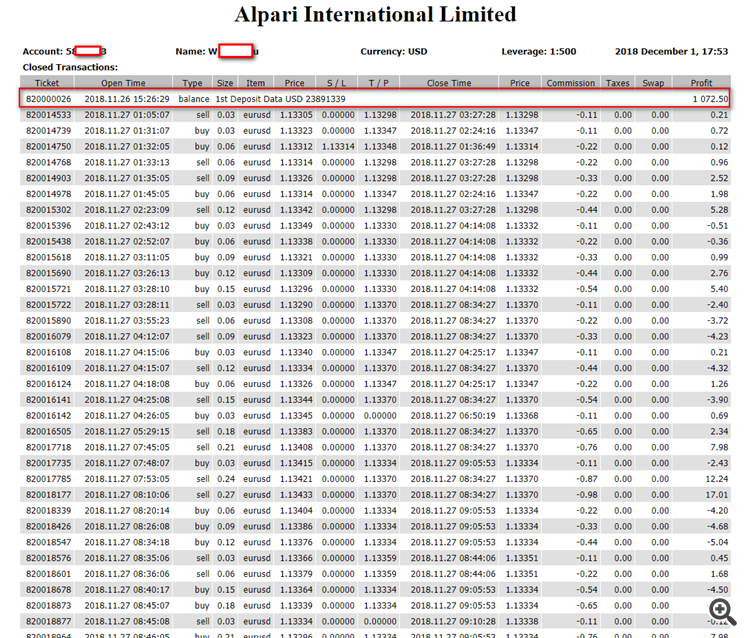Click the S/L value 1.13314
The height and width of the screenshot is (638, 750).
pyautogui.click(x=338, y=146)
